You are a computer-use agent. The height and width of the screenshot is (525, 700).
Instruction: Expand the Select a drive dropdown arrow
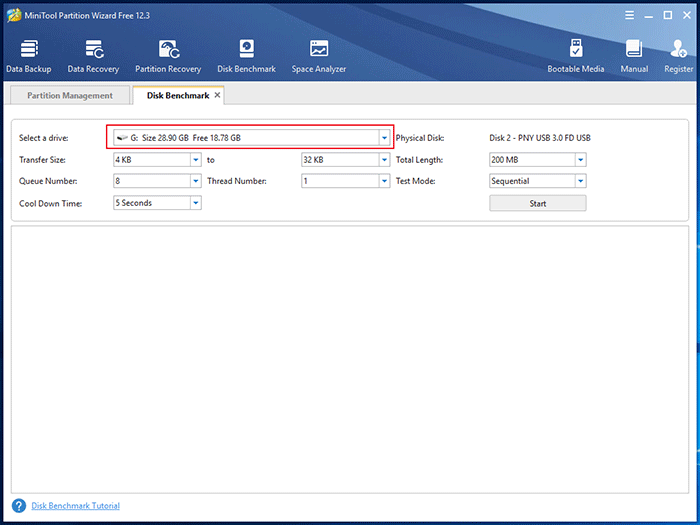tap(384, 138)
